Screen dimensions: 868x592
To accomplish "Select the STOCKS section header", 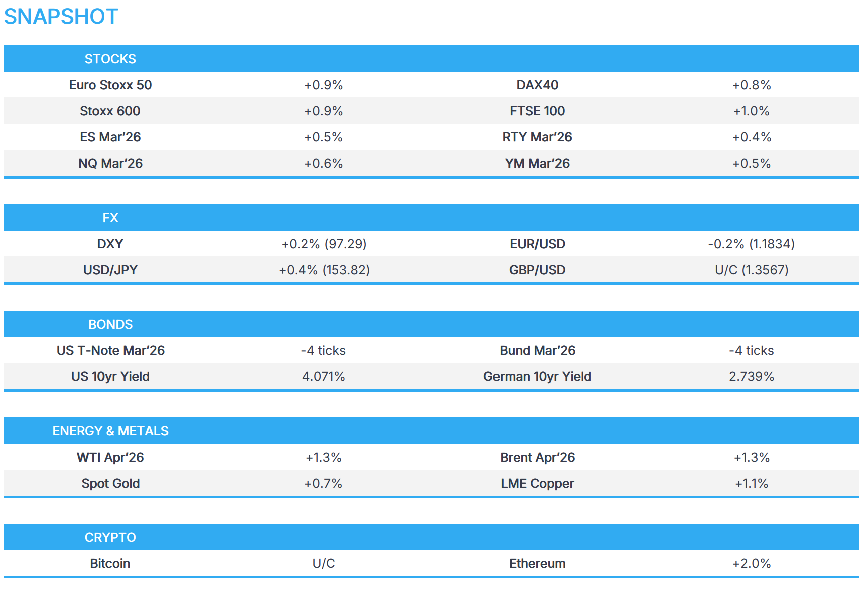I will coord(110,59).
